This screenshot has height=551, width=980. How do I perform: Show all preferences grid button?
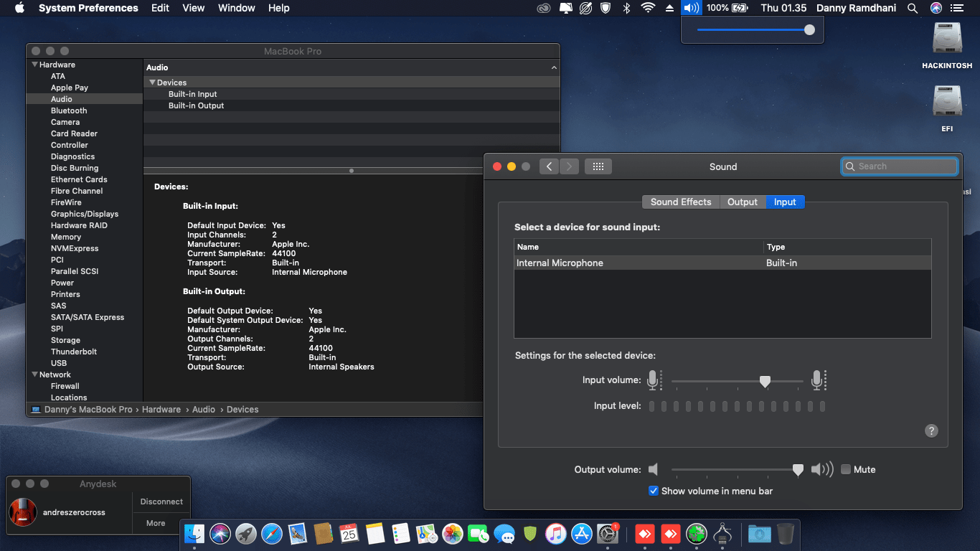coord(598,166)
